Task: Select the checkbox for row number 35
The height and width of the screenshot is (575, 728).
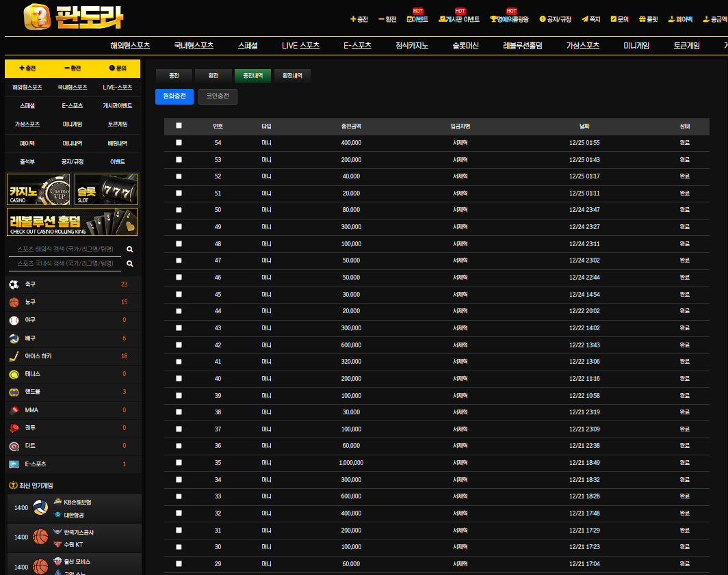Action: coord(179,463)
